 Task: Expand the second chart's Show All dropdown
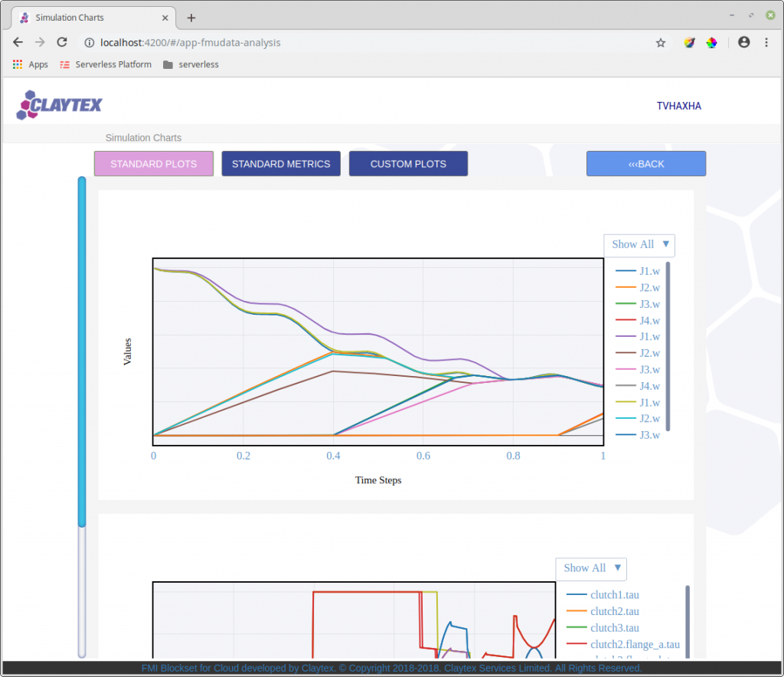591,568
